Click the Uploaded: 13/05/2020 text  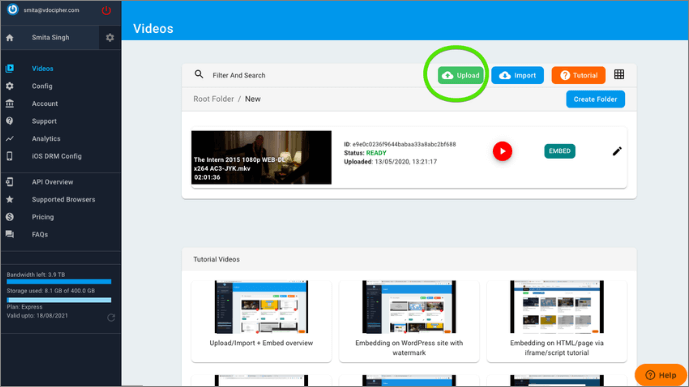coord(390,162)
